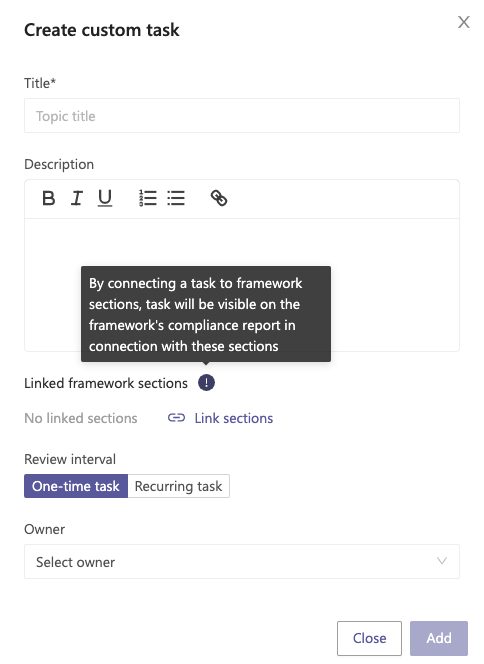Expand owner list via chevron arrow
The height and width of the screenshot is (664, 484).
[442, 561]
